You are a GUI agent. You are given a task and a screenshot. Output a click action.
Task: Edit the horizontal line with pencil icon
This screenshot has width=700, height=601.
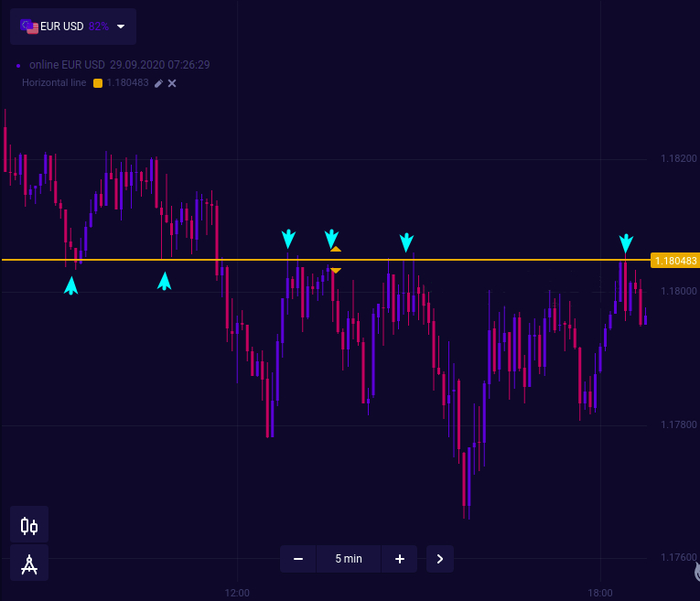[158, 83]
